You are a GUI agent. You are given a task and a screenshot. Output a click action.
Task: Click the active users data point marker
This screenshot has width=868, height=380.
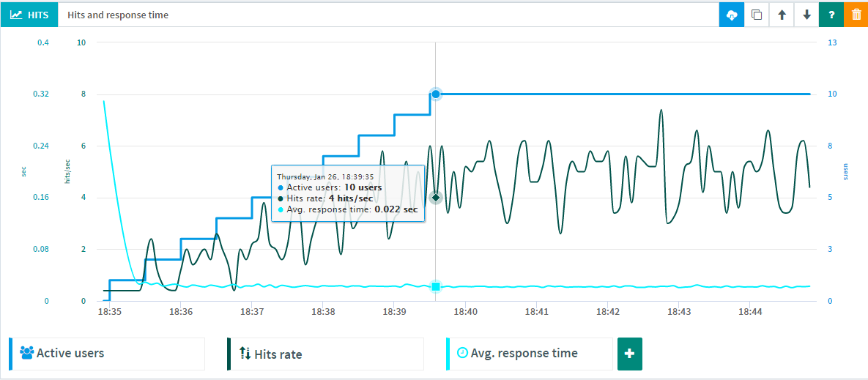click(x=436, y=94)
